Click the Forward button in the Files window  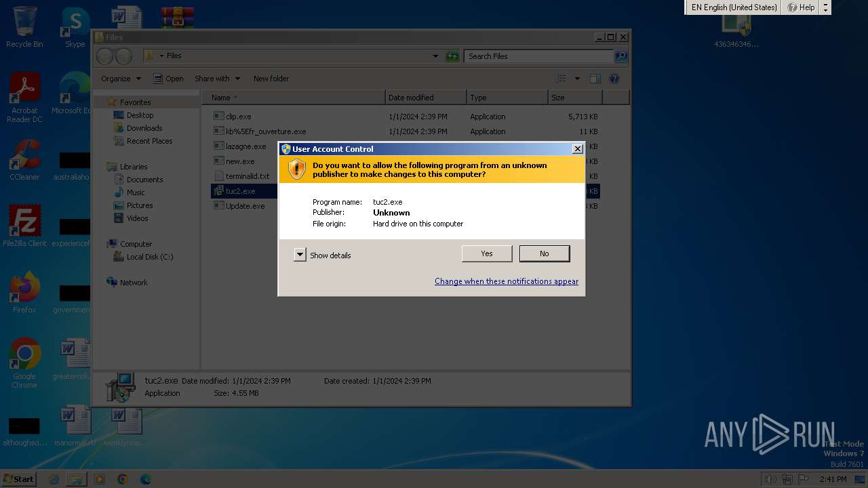tap(123, 56)
